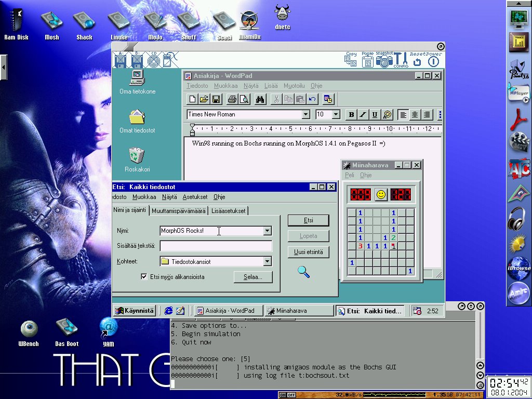The height and width of the screenshot is (399, 532).
Task: Expand the Times New Roman font dropdown
Action: pyautogui.click(x=305, y=115)
